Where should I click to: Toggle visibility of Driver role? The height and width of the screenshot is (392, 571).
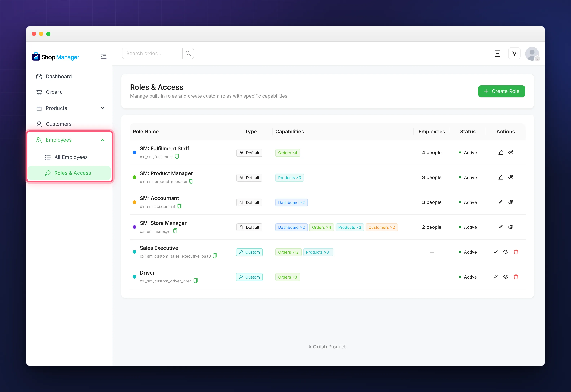pyautogui.click(x=506, y=277)
